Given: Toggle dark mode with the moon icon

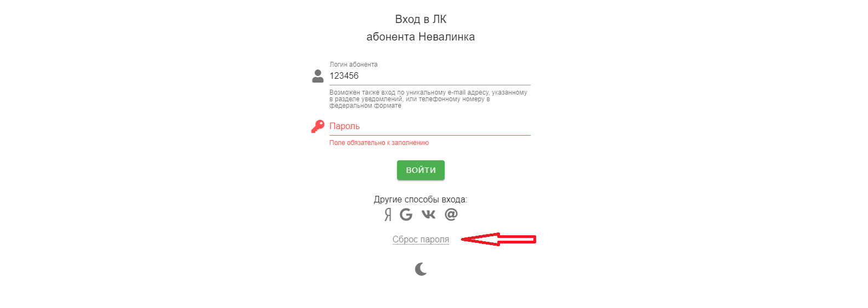Looking at the screenshot, I should pos(421,269).
